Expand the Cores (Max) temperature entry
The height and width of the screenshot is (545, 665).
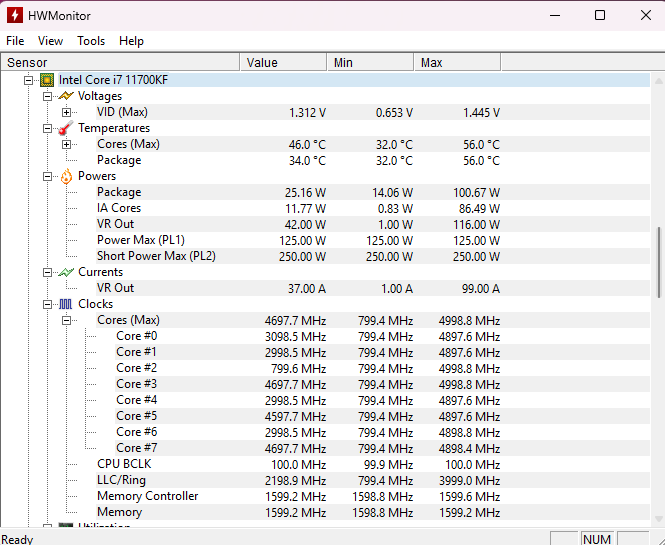click(67, 144)
